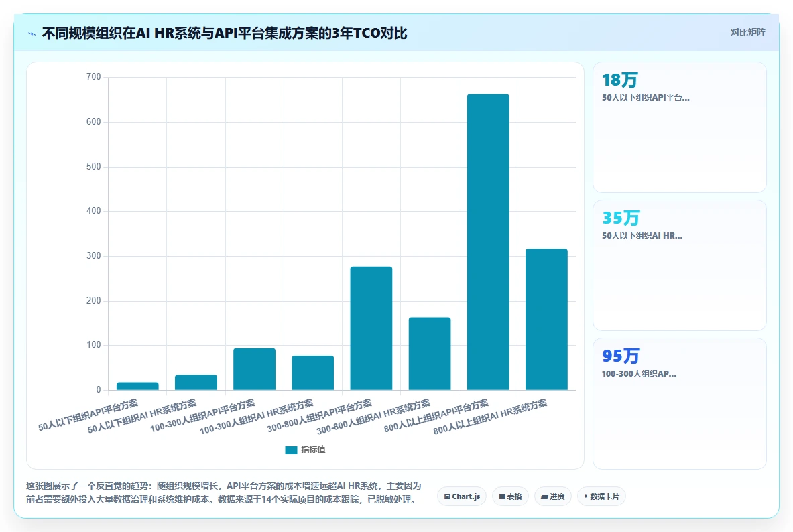Click the Chart.js tag button
Viewport: 793px width, 532px height.
462,496
